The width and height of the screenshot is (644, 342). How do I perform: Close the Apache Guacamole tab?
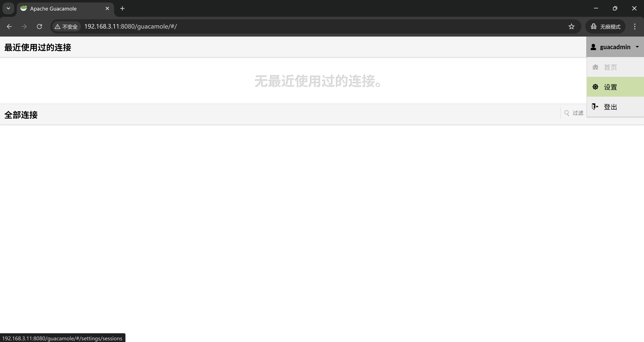click(107, 9)
